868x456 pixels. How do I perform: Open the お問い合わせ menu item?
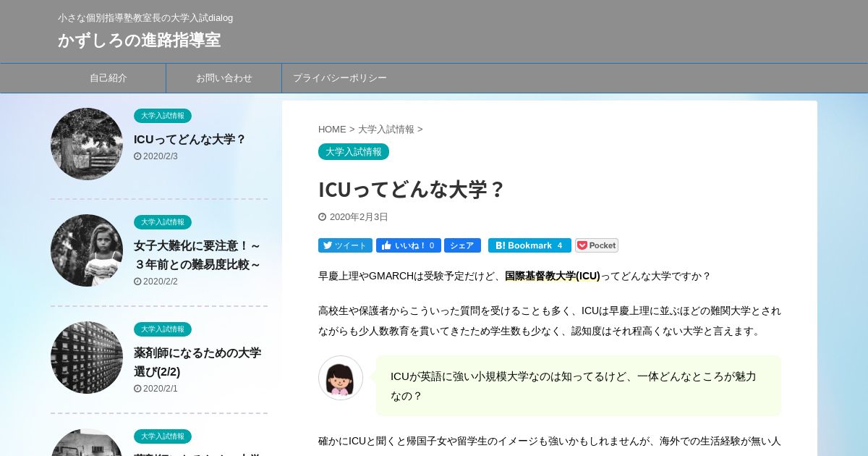[x=224, y=78]
